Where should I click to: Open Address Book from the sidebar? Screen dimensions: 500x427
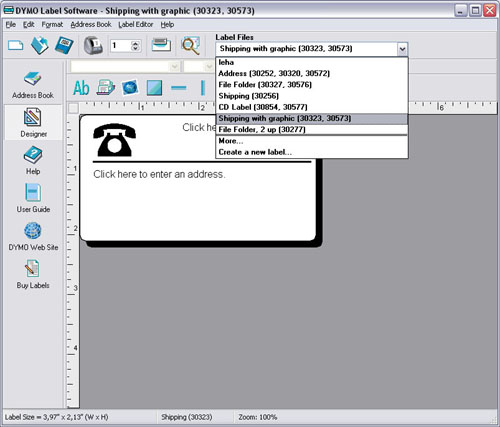pyautogui.click(x=33, y=85)
